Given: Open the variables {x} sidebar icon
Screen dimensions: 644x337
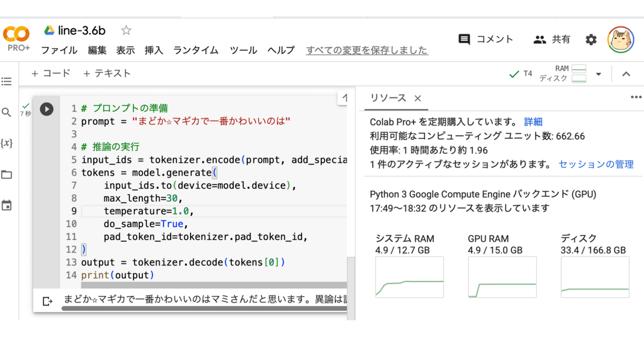Looking at the screenshot, I should (7, 143).
